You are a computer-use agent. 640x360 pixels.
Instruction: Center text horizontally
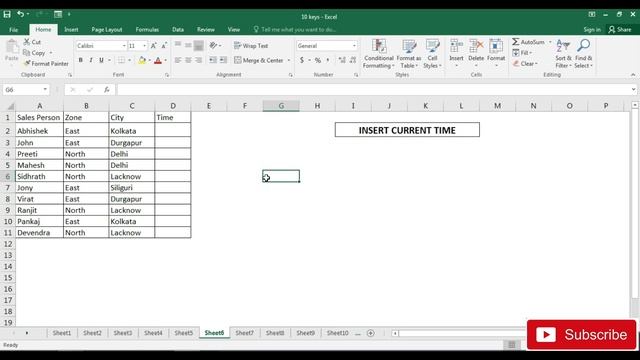pos(188,60)
